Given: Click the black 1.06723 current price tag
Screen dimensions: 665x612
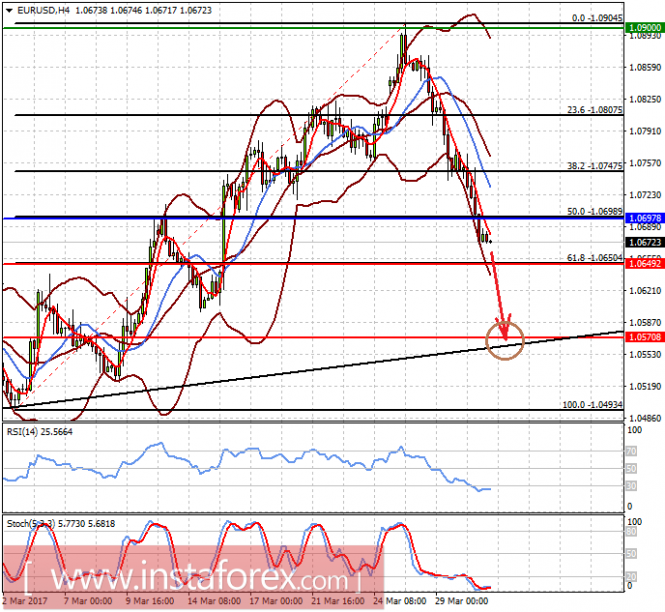Looking at the screenshot, I should [x=644, y=243].
